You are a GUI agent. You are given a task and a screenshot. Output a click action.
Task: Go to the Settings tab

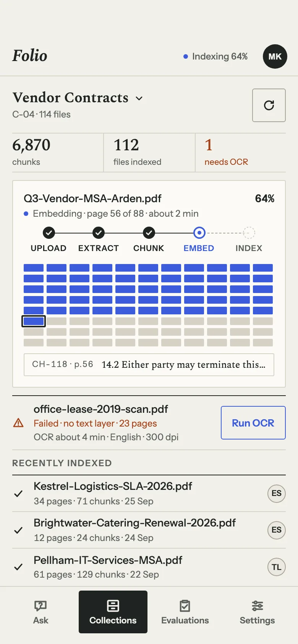[257, 612]
